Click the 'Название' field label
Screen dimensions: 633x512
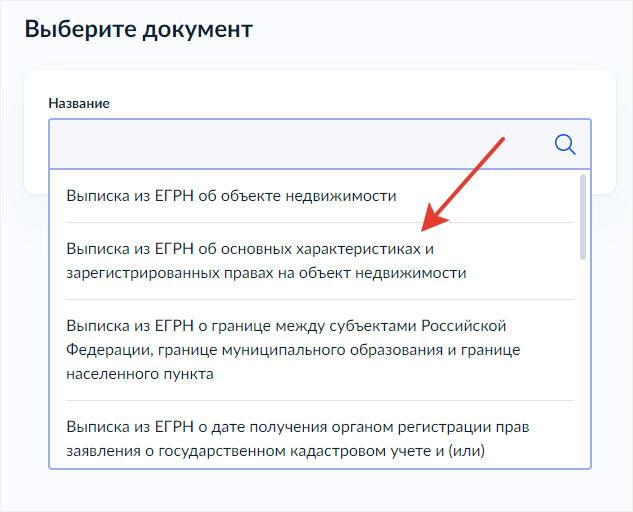click(x=79, y=103)
